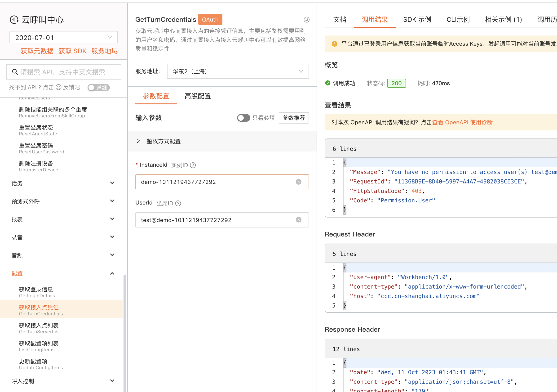Open the InstanceId help question mark icon
This screenshot has width=557, height=392.
(x=193, y=165)
